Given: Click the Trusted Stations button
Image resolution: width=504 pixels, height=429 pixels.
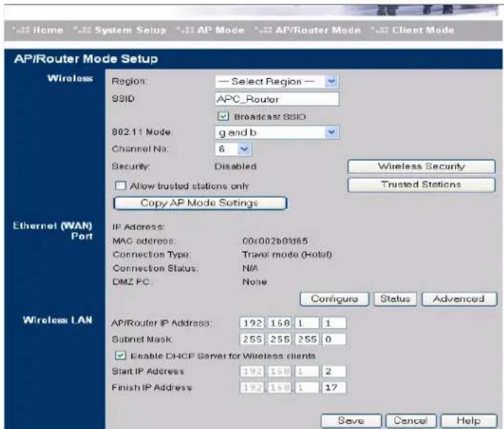Looking at the screenshot, I should click(422, 185).
